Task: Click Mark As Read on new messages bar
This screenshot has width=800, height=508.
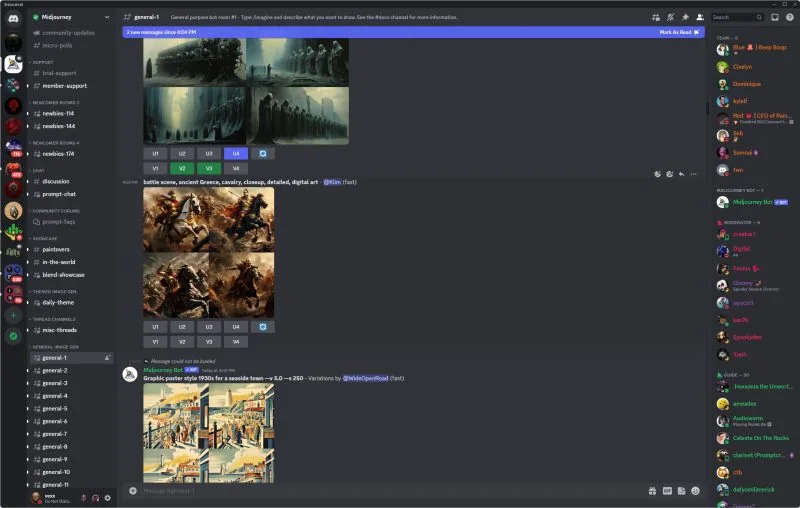Action: (x=679, y=32)
